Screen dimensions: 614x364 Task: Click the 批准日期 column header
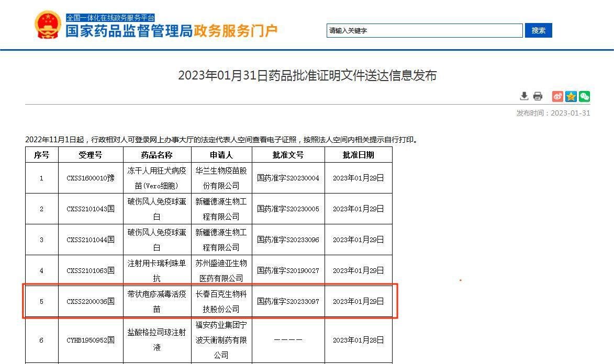pyautogui.click(x=358, y=155)
